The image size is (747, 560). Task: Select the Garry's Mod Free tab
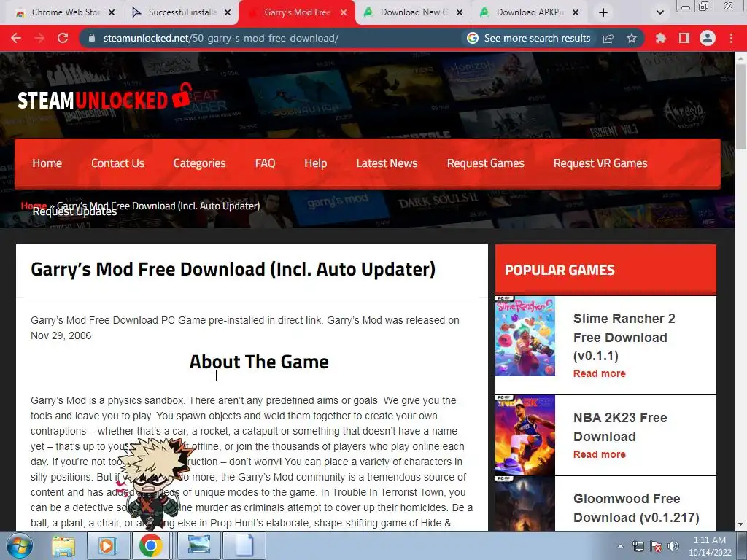[298, 12]
